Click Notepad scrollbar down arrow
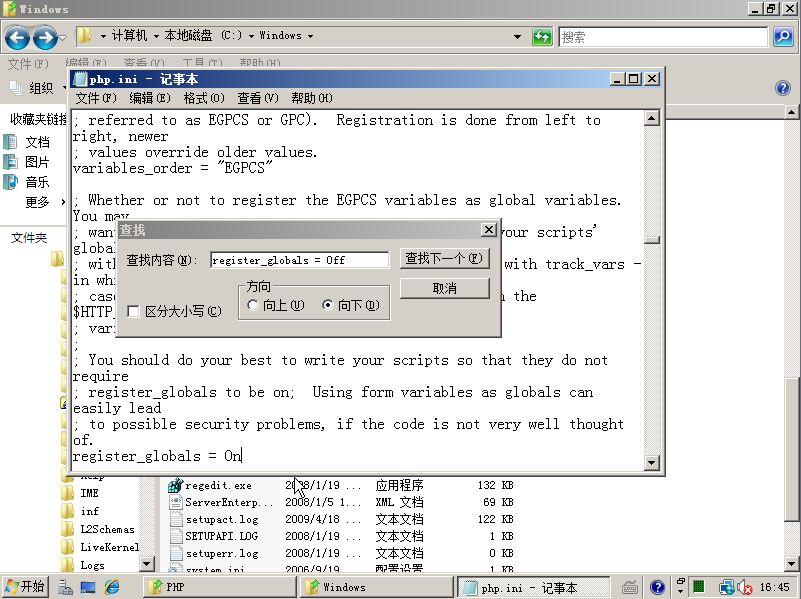The height and width of the screenshot is (599, 801). (x=651, y=463)
